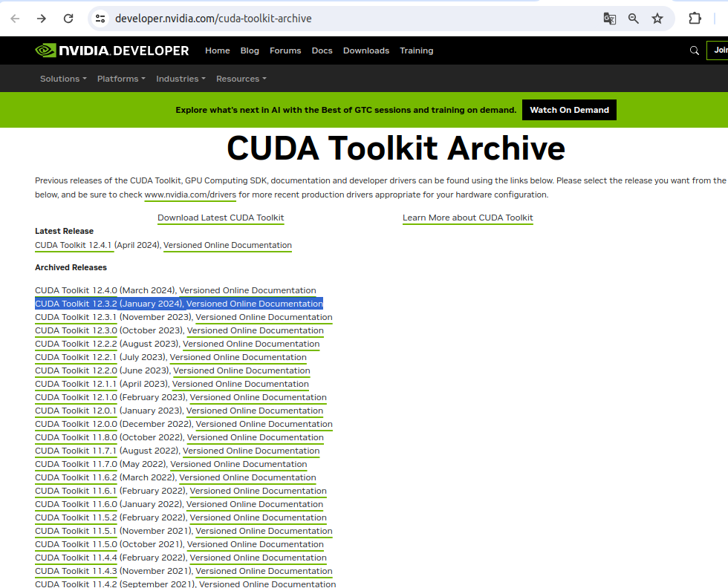
Task: Open CUDA Toolkit 12.0.0 link
Action: tap(76, 424)
